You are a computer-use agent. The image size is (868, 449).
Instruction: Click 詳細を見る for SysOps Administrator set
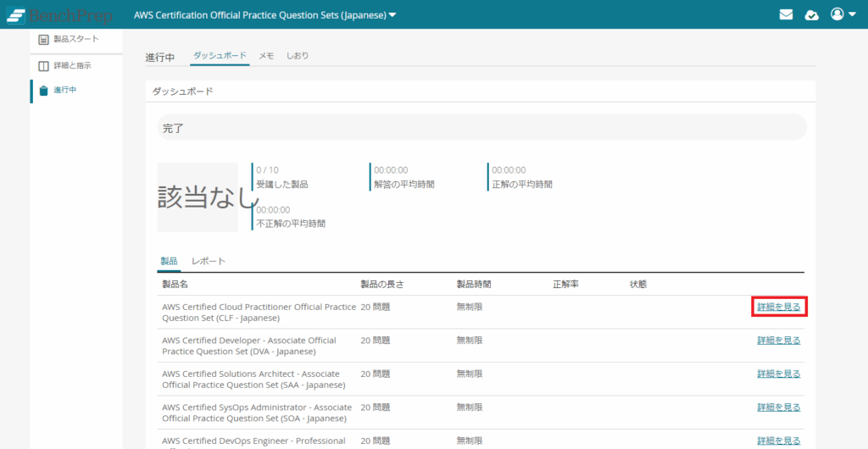778,407
